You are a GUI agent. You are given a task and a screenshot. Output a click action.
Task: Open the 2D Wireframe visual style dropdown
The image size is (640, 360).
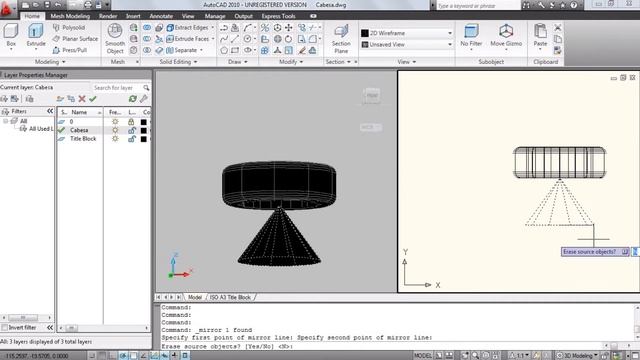[407, 33]
